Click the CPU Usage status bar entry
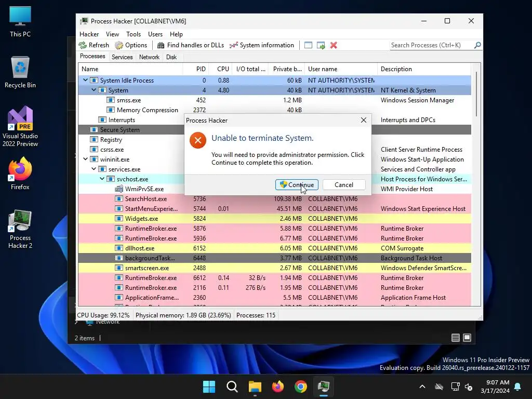 [103, 315]
